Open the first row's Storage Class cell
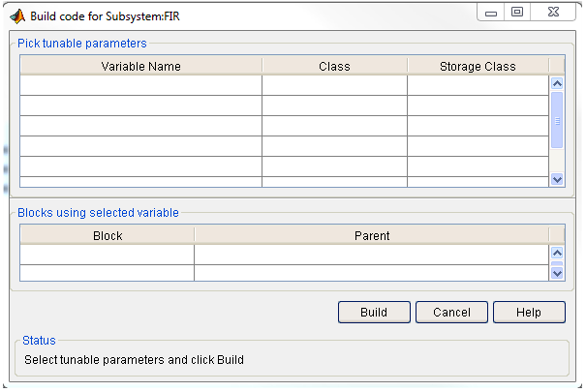Viewport: 586px width, 392px height. [478, 85]
